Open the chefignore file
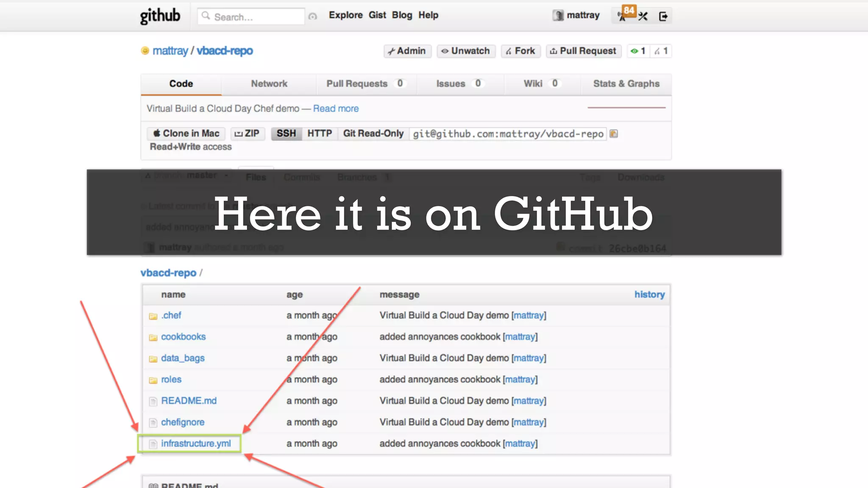868x488 pixels. tap(183, 422)
